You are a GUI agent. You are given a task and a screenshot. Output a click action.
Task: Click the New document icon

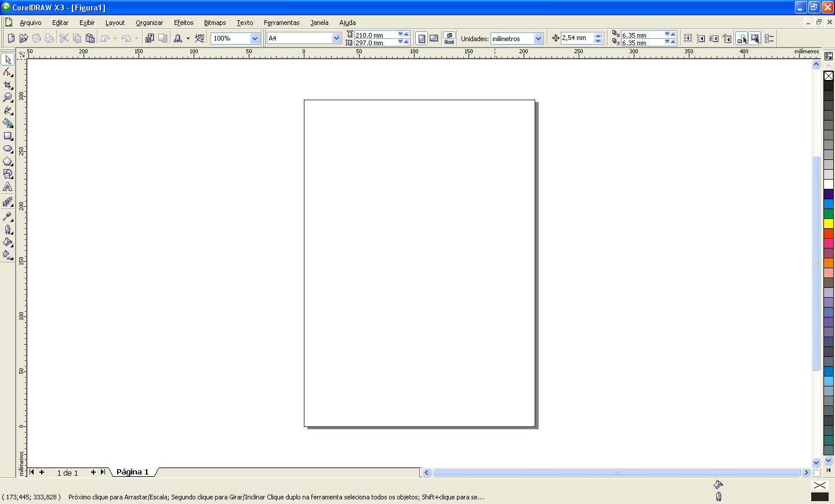(x=11, y=38)
